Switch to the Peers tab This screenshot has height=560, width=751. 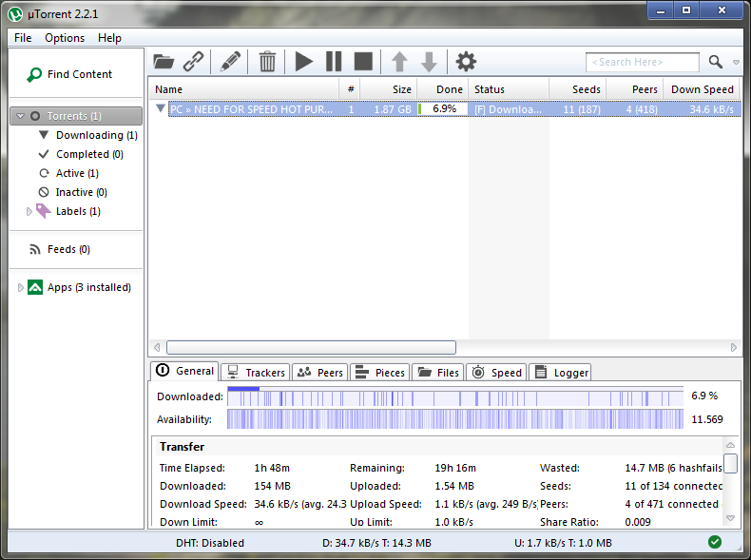tap(320, 373)
